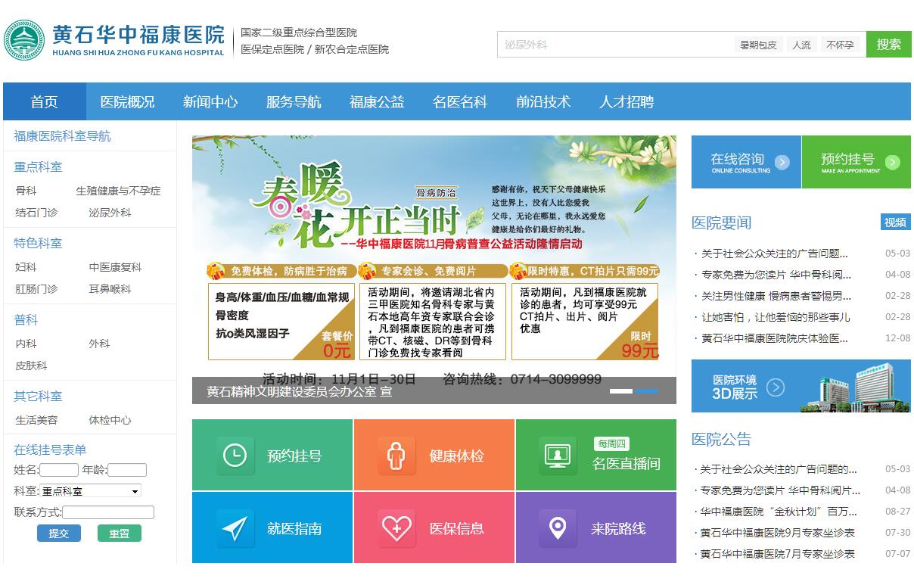This screenshot has width=914, height=588.
Task: Open the 科室 department dropdown
Action: point(90,491)
